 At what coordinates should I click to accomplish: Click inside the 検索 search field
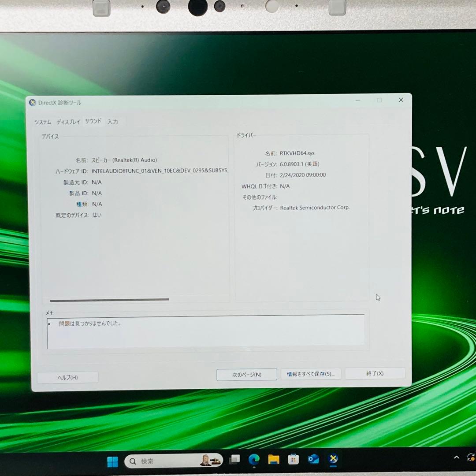coord(159,461)
